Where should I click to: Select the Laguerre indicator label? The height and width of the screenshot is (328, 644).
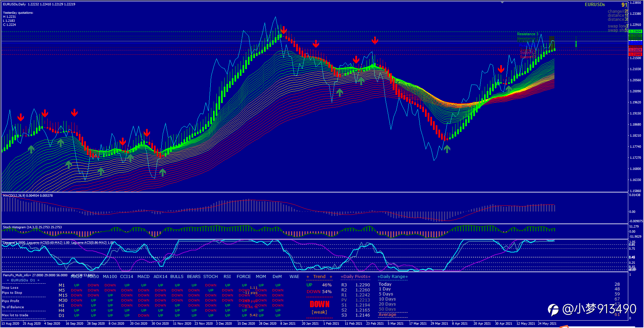coord(58,242)
